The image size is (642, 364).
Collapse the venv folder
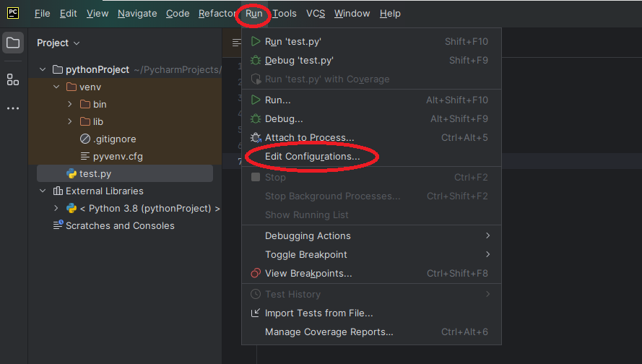click(56, 87)
